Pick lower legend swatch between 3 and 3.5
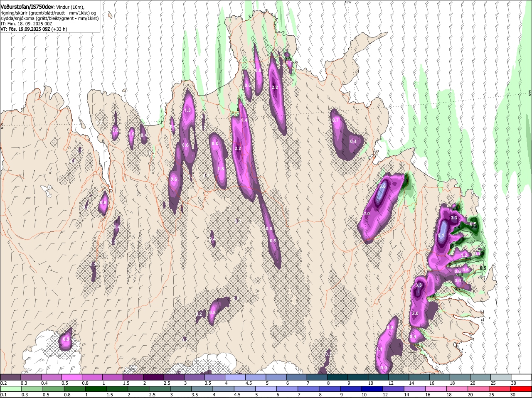The width and height of the screenshot is (532, 398). click(x=181, y=388)
